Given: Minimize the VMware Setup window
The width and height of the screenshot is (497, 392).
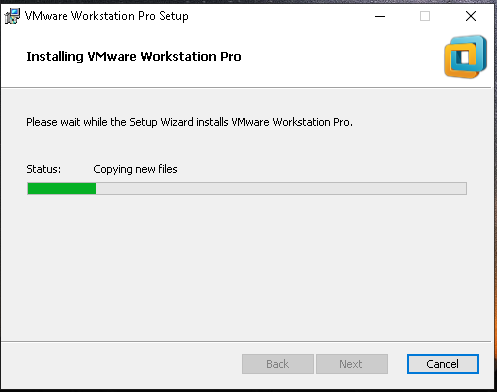Looking at the screenshot, I should coord(380,16).
